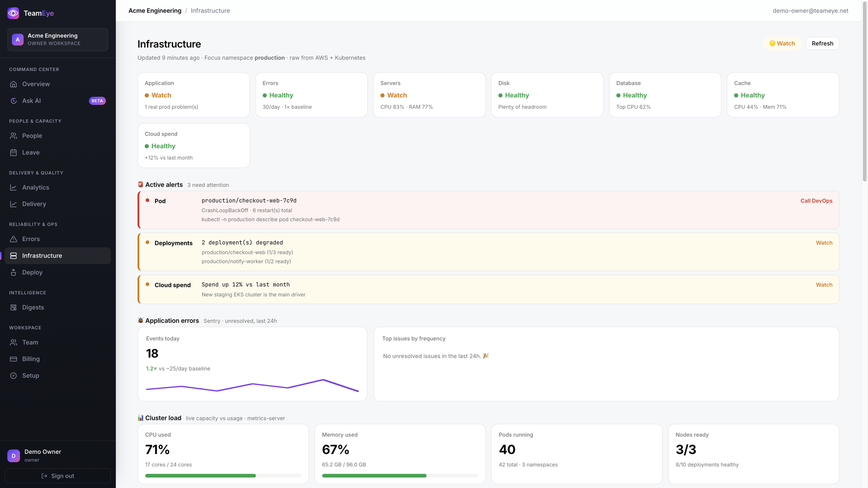Click the Refresh button

coord(822,43)
